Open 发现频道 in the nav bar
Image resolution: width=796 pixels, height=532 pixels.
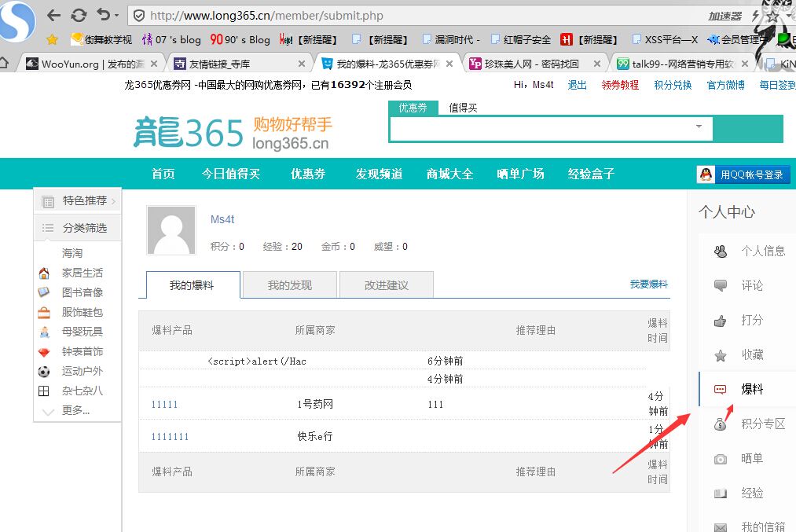[380, 174]
